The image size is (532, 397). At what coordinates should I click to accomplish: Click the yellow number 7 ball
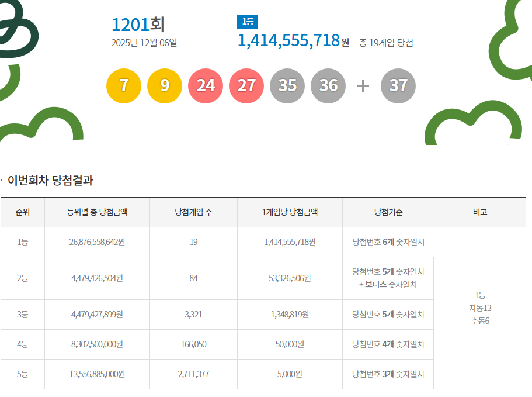click(x=124, y=85)
